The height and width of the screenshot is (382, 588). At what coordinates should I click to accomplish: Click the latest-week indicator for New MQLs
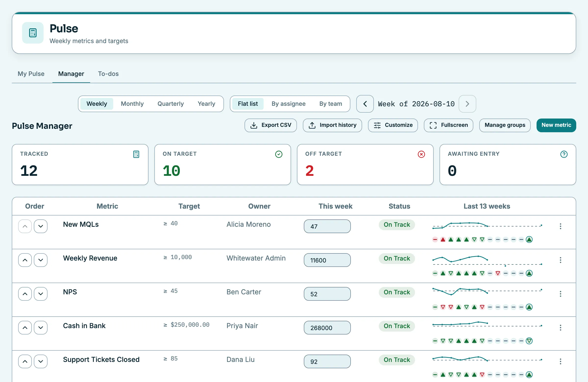[529, 239]
